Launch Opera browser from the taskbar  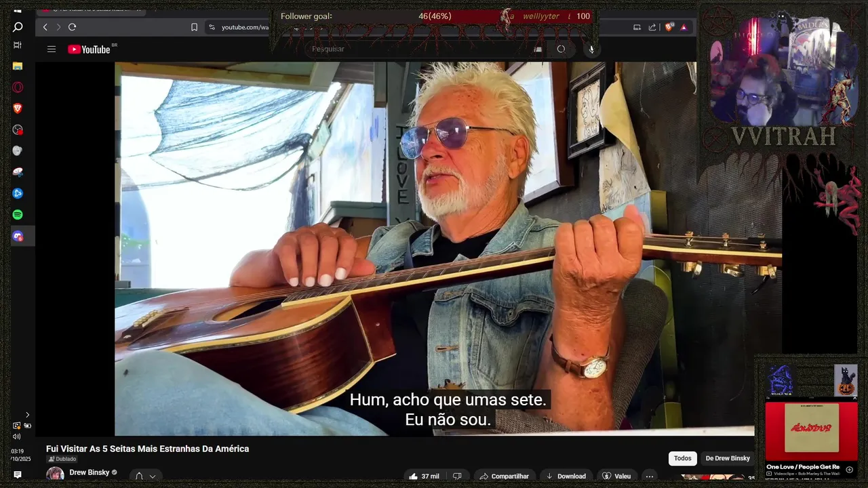point(18,87)
